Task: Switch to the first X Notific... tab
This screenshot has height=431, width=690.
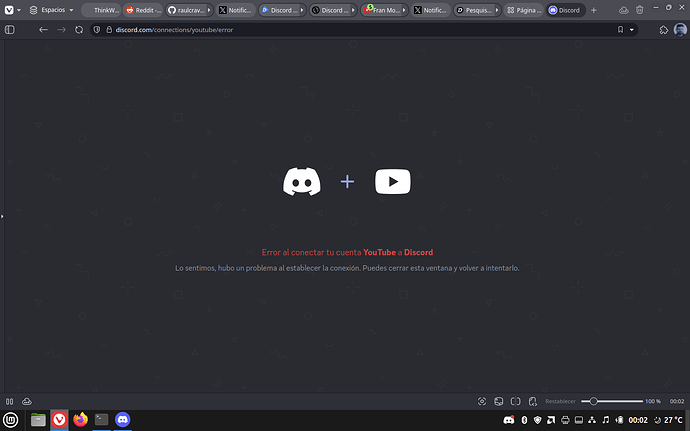Action: [236, 10]
